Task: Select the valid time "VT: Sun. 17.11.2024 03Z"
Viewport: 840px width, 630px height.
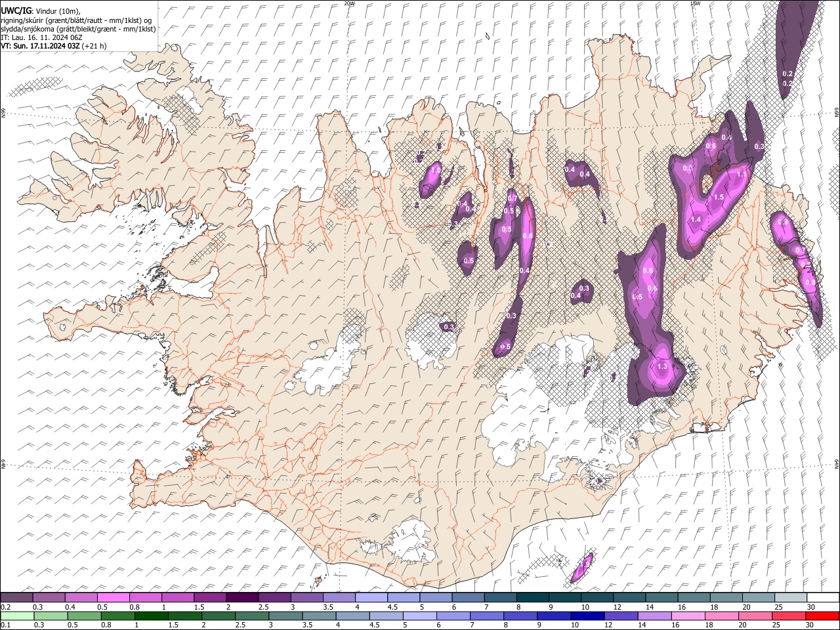Action: click(40, 46)
